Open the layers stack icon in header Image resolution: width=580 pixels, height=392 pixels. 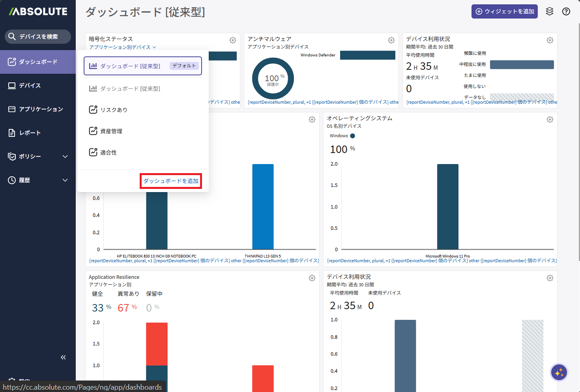(550, 11)
